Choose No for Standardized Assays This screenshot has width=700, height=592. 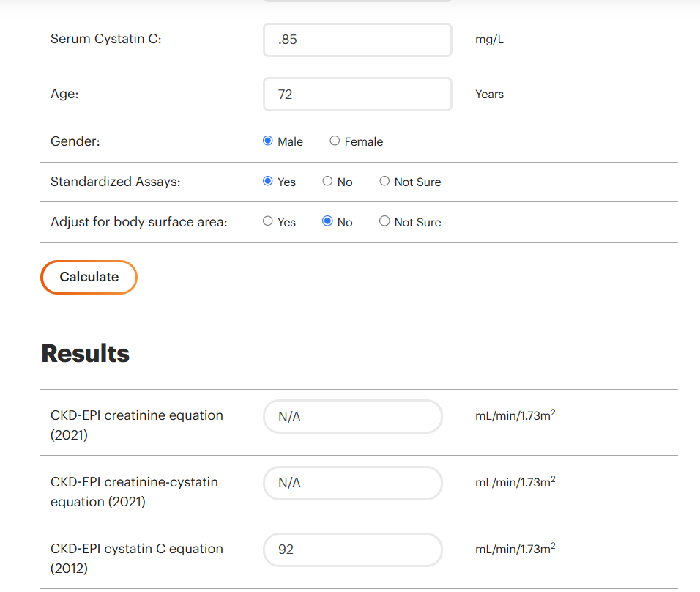(327, 181)
